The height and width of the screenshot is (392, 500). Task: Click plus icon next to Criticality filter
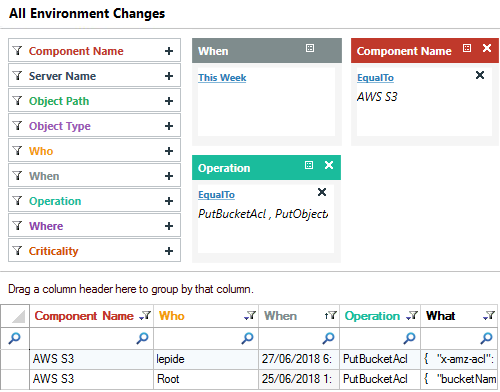(169, 251)
